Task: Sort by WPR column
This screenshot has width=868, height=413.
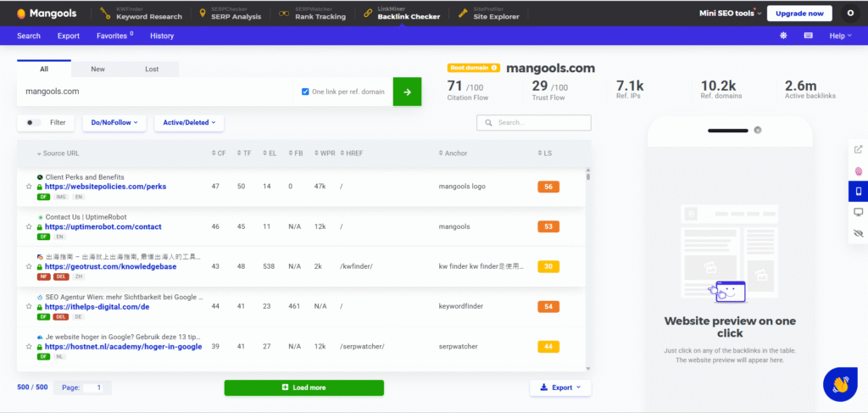Action: [325, 153]
